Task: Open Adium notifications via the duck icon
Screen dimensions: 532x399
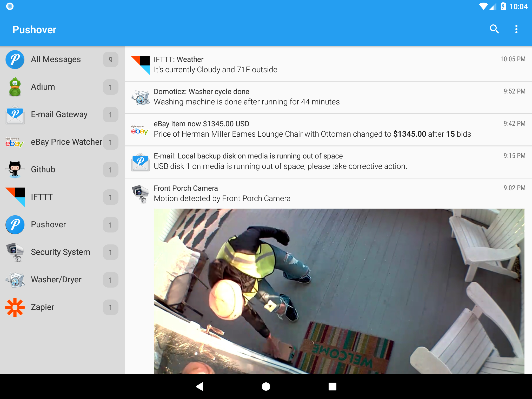Action: pos(15,87)
